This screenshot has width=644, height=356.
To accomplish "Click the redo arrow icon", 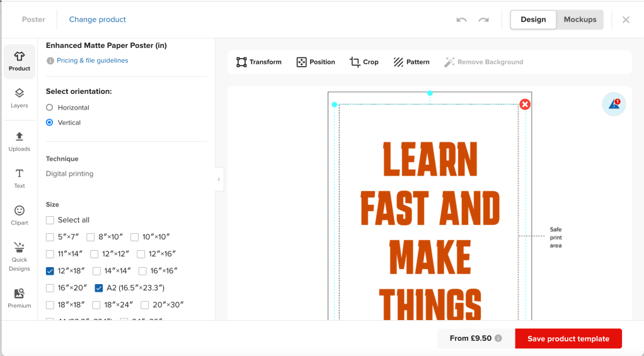I will [483, 20].
